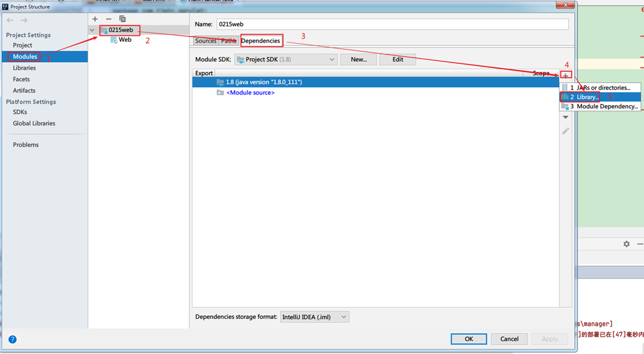Click the back navigation arrow
Viewport: 644px width, 354px height.
[x=10, y=20]
